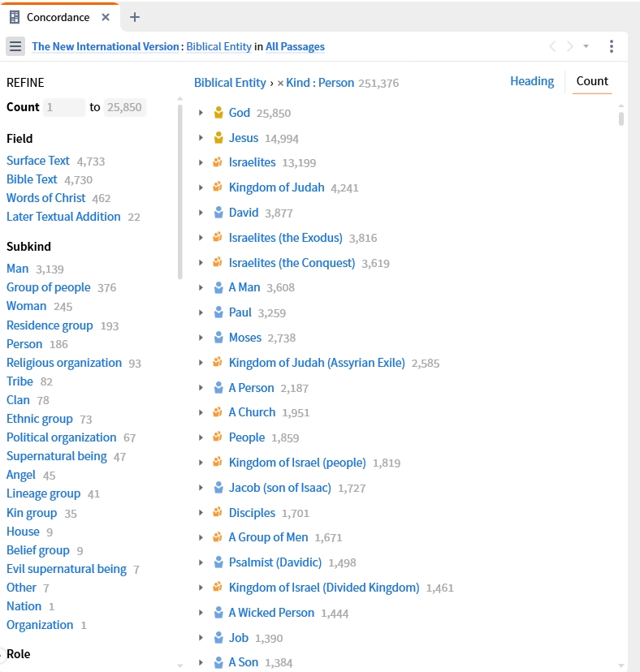The height and width of the screenshot is (672, 640).
Task: Close the Concordance tab
Action: tap(106, 17)
